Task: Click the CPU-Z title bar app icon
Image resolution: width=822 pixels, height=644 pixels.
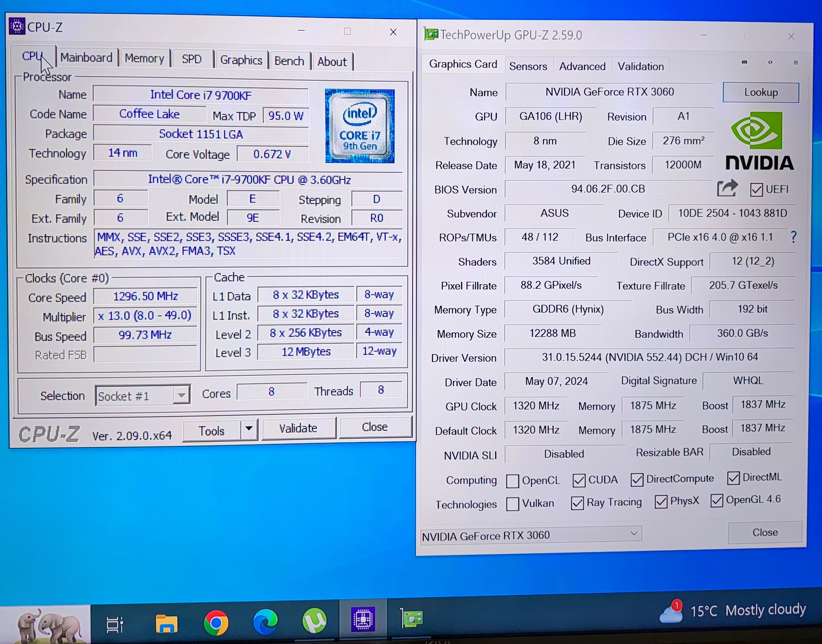Action: click(17, 26)
